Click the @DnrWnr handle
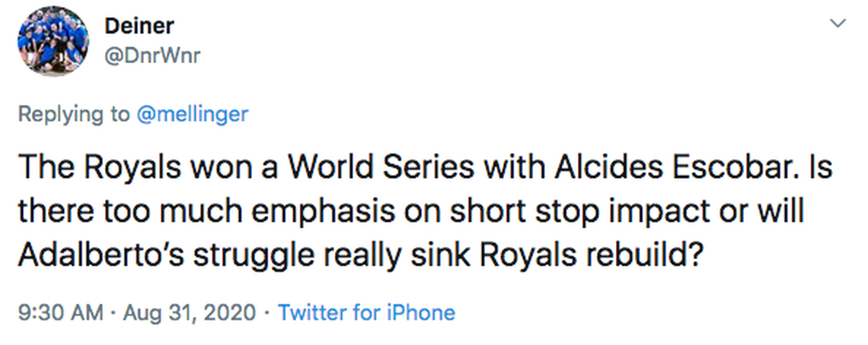The height and width of the screenshot is (345, 868). pos(152,56)
